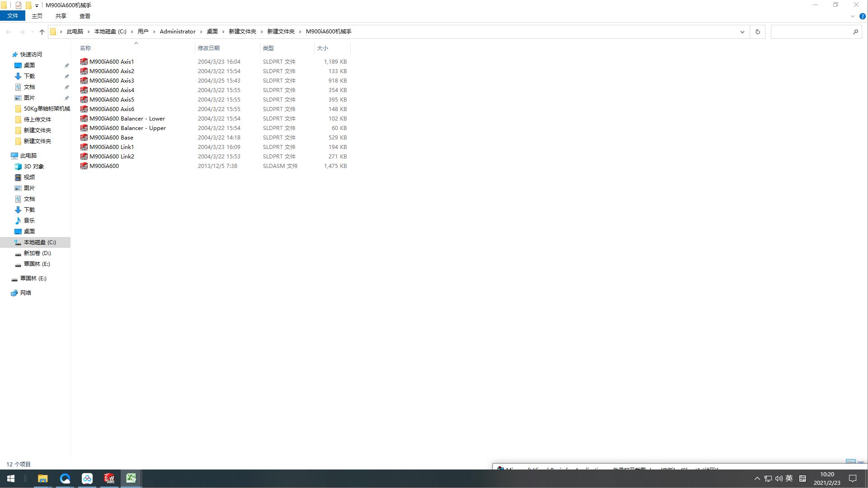This screenshot has width=868, height=488.
Task: Select 本地磁盘 (C:) in navigation pane
Action: [x=40, y=242]
